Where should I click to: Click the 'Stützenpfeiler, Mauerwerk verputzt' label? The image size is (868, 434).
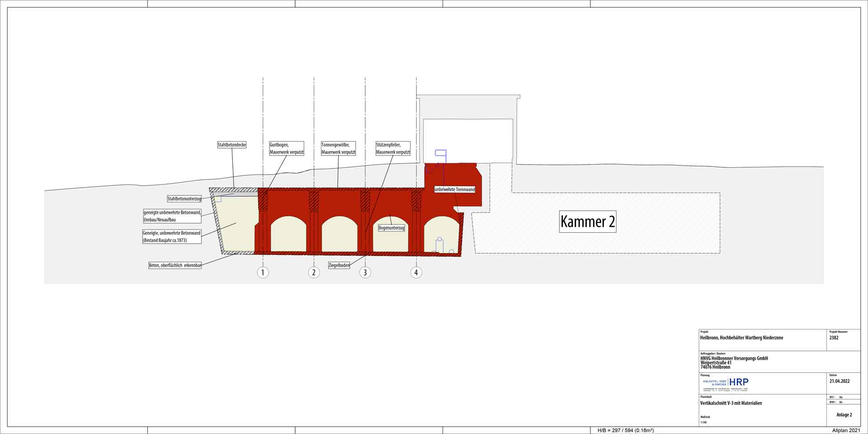(393, 149)
